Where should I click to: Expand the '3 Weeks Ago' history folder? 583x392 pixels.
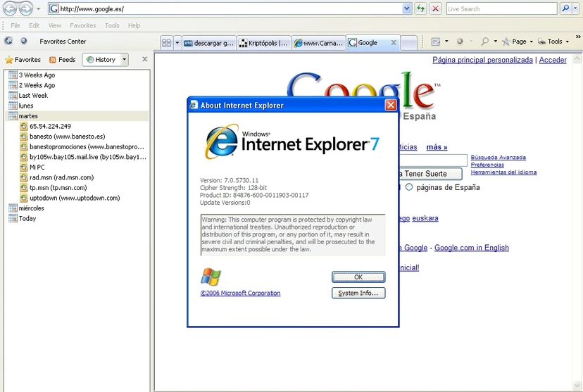(x=32, y=75)
